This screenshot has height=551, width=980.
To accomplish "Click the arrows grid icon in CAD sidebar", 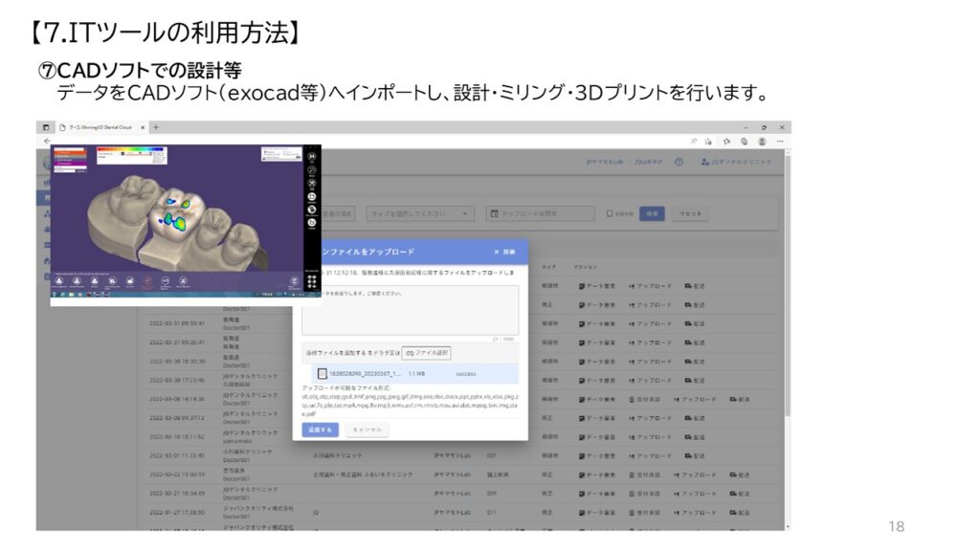I will [x=311, y=281].
